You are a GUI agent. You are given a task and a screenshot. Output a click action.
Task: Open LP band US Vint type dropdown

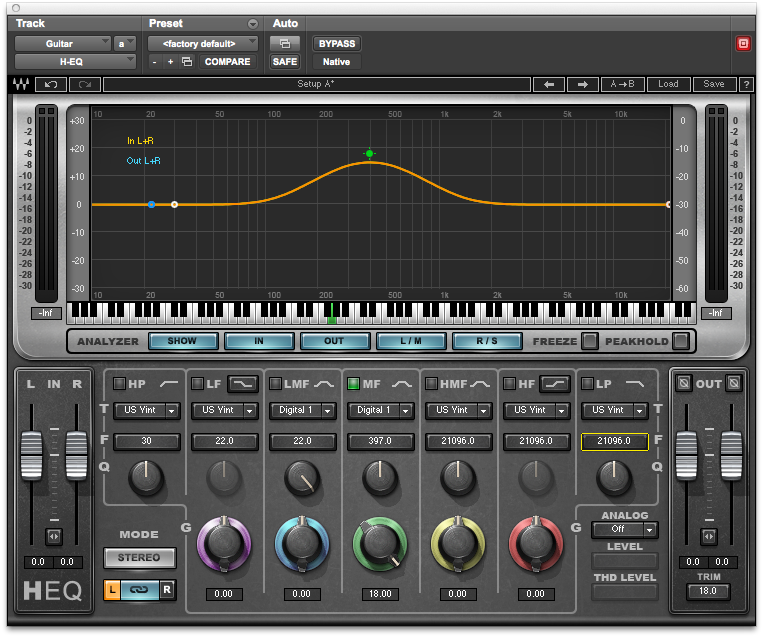pyautogui.click(x=615, y=410)
